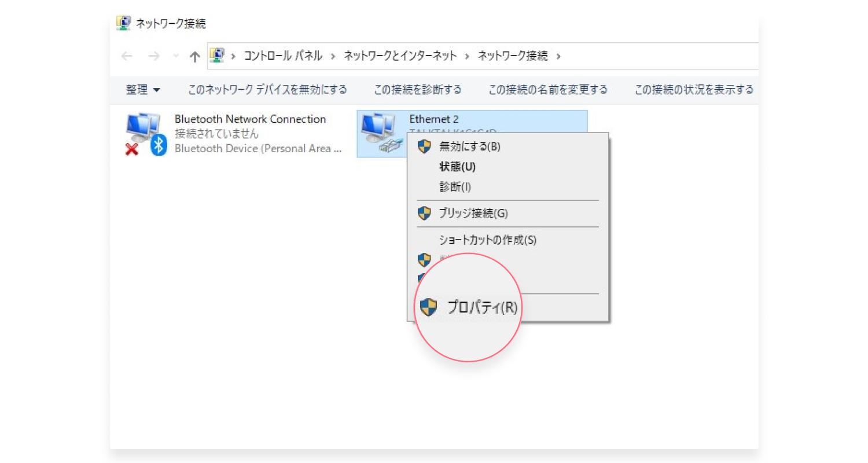The image size is (868, 463).
Task: Choose 状態(U) from context menu
Action: tap(508, 167)
